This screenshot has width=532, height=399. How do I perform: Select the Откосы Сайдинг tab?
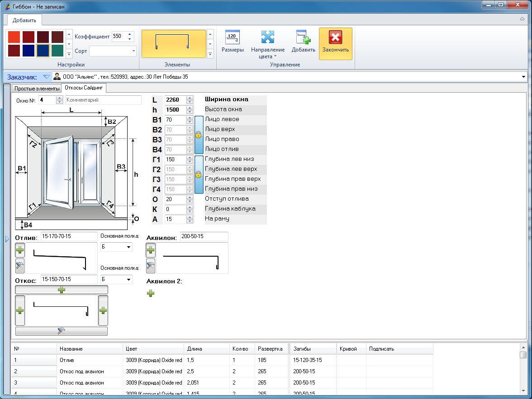point(84,88)
